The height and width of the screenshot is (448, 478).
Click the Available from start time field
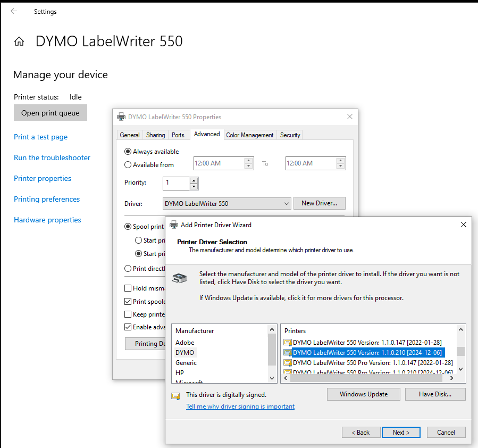coord(219,163)
